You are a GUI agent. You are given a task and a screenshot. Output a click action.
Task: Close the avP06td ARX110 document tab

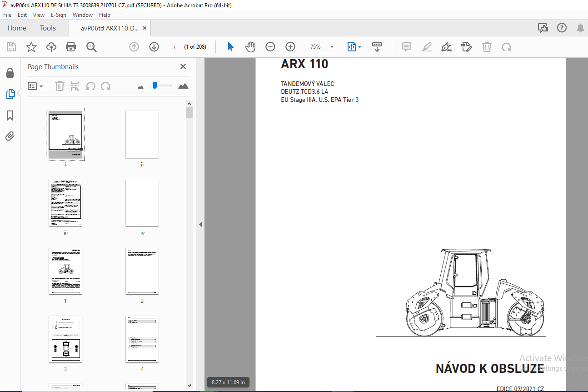145,28
